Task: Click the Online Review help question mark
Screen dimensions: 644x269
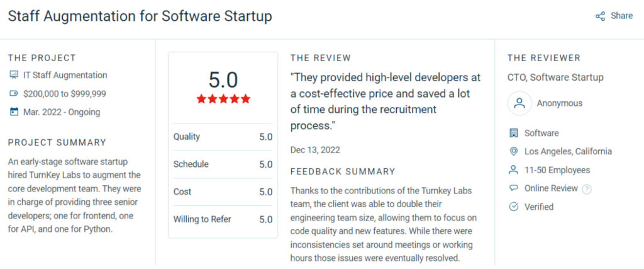Action: [x=587, y=188]
